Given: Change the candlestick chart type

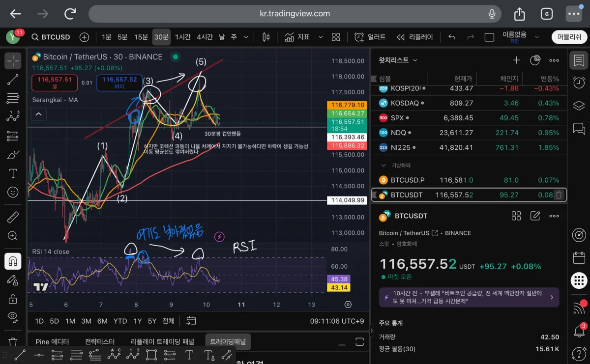Looking at the screenshot, I should [x=266, y=37].
